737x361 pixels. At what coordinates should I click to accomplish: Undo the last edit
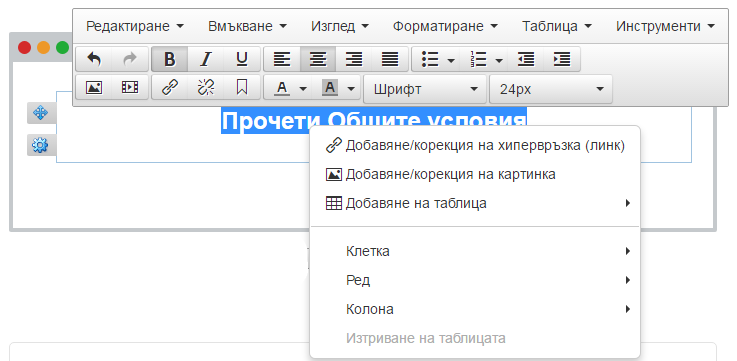[x=94, y=59]
